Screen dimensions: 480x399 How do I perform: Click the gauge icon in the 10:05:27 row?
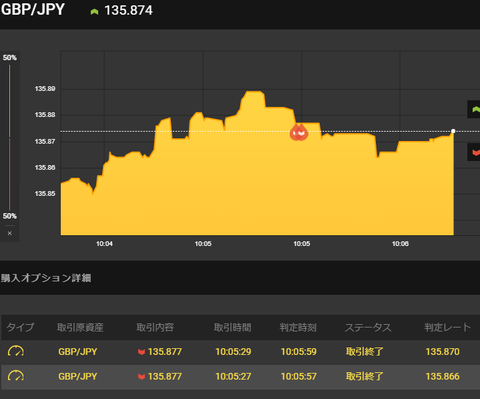click(16, 376)
